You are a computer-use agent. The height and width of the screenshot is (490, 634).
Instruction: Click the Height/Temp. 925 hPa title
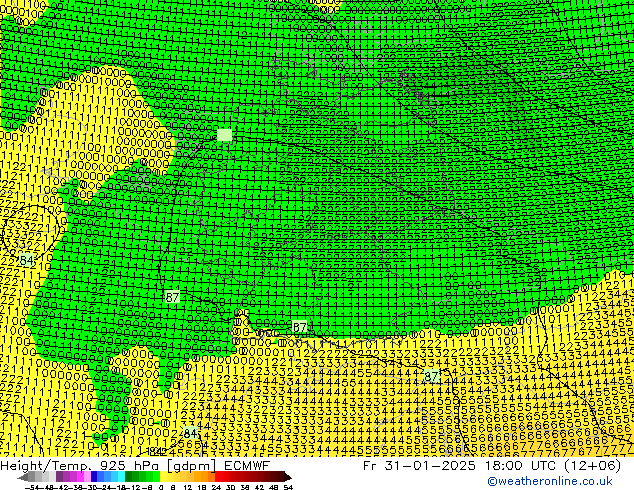coord(81,465)
